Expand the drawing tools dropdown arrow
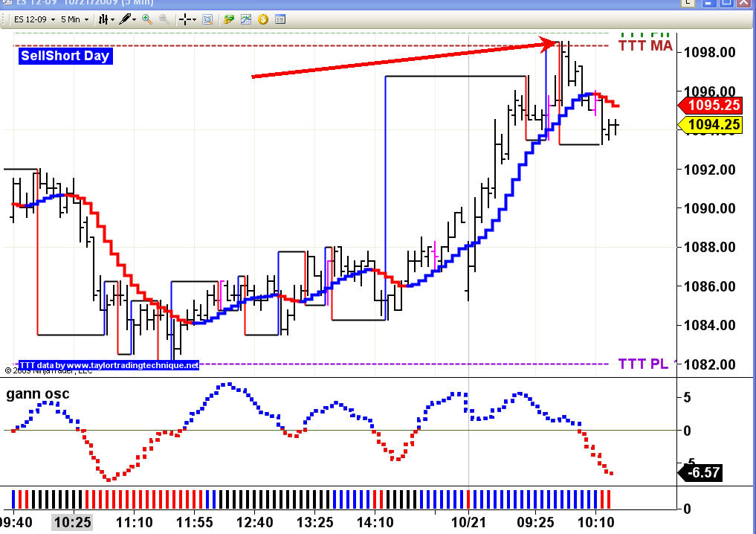This screenshot has height=534, width=756. [134, 20]
